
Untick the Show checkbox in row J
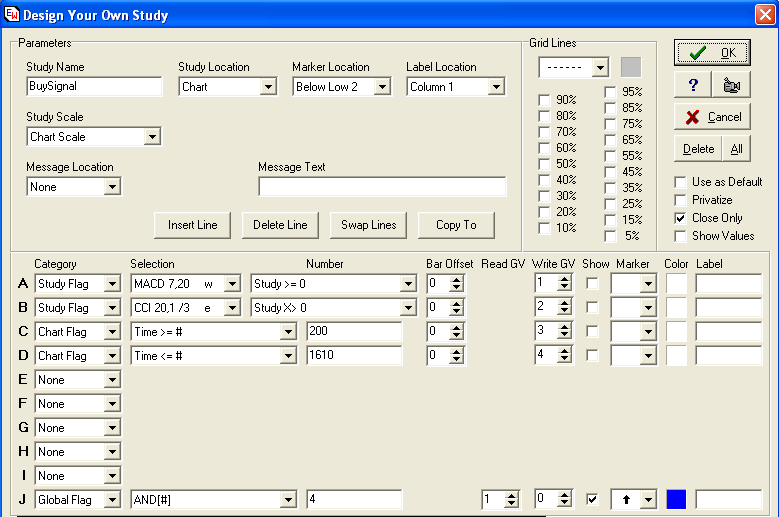[x=593, y=499]
